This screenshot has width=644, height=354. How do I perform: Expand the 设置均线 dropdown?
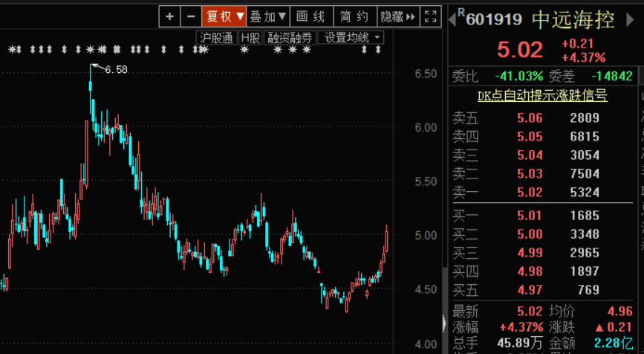tap(353, 37)
